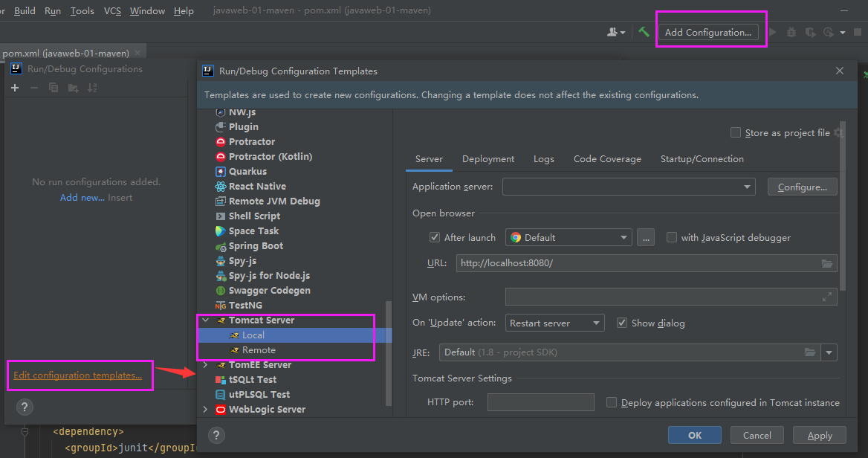Select the Protractor (Kotlin) template
This screenshot has height=458, width=868.
tap(271, 157)
